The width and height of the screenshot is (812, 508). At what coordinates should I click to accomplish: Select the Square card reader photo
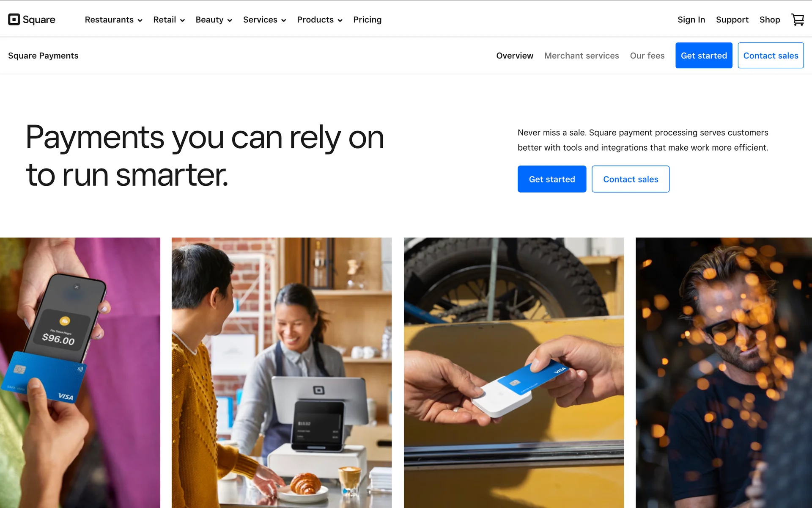[513, 373]
